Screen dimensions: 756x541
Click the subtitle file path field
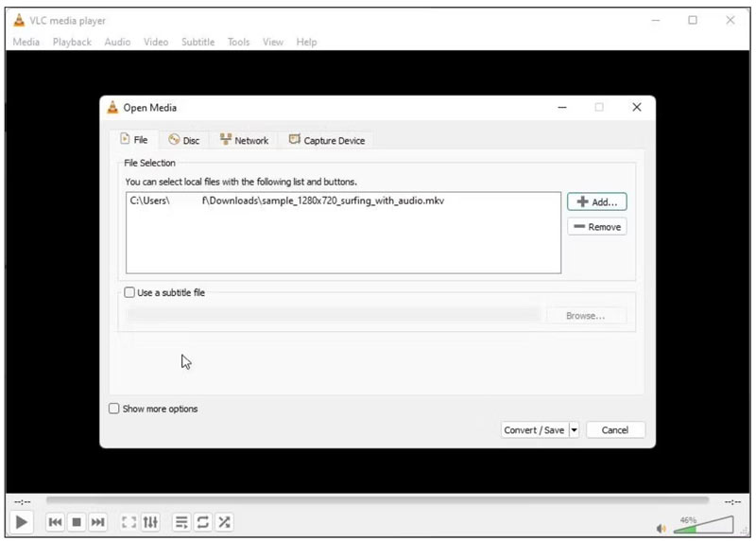tap(334, 315)
